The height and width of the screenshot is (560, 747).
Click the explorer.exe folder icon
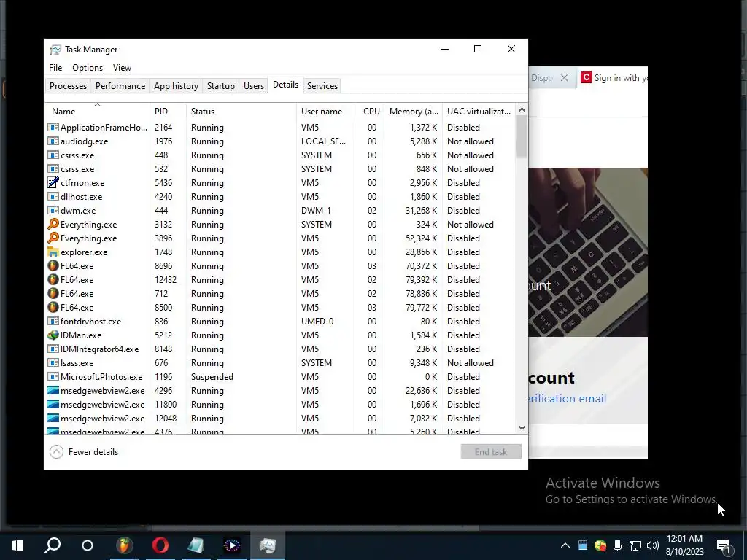[x=53, y=252]
